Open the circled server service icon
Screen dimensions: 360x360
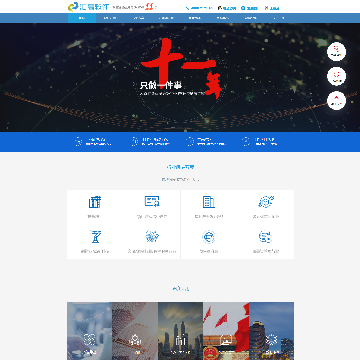click(266, 237)
